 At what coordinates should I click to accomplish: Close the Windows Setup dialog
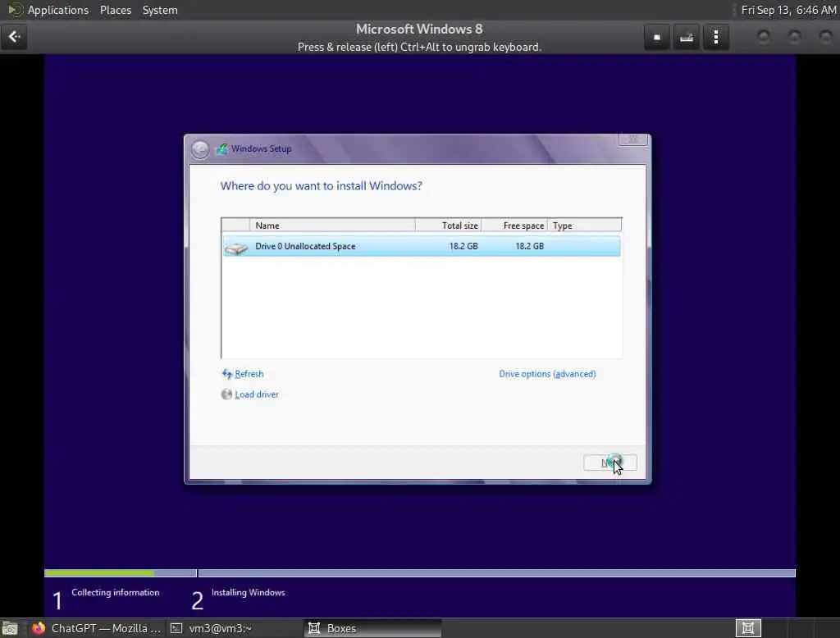pos(632,139)
